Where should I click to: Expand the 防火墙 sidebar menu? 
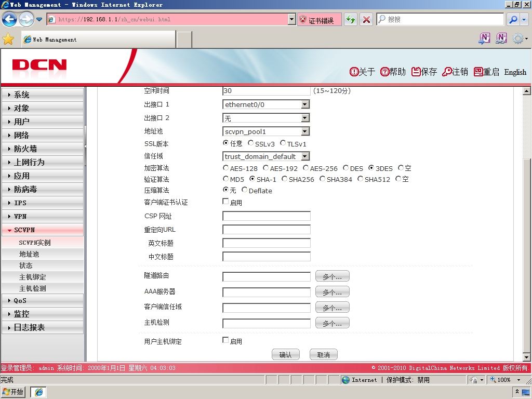tap(43, 149)
